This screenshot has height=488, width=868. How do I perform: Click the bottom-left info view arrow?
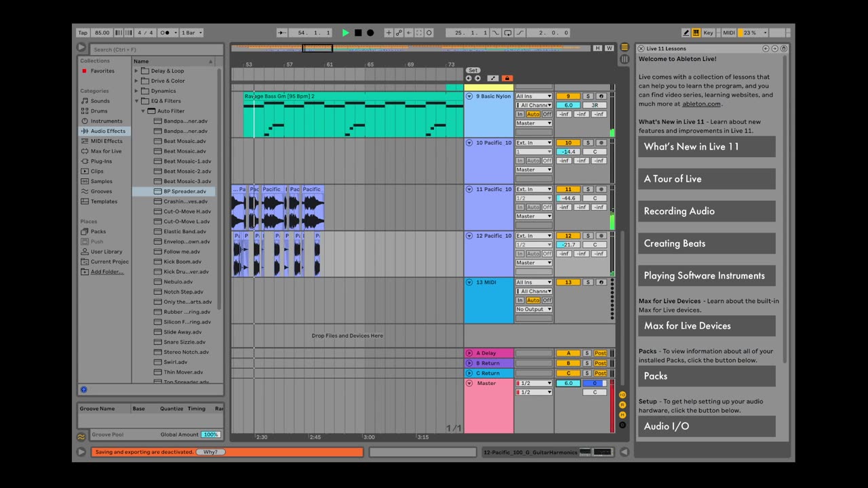pyautogui.click(x=81, y=452)
